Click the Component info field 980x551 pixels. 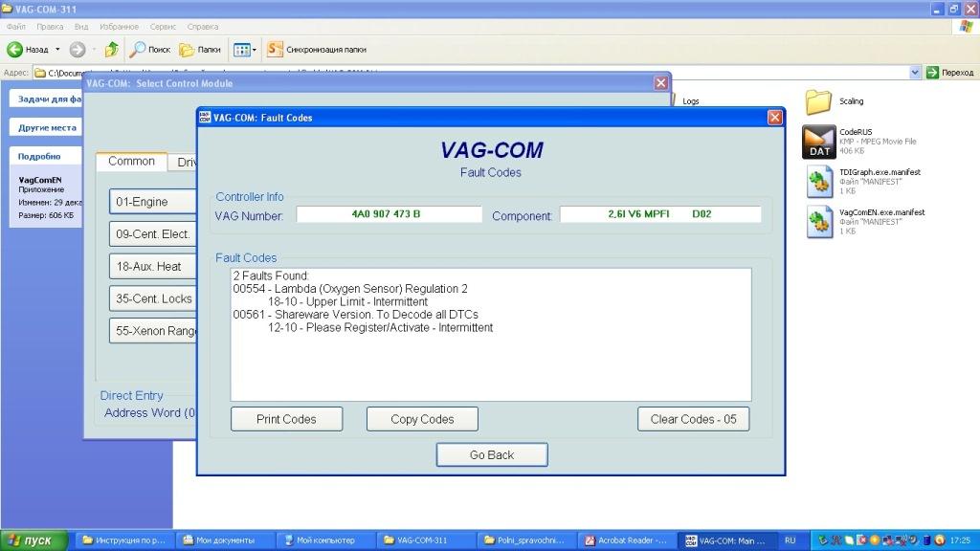point(660,214)
